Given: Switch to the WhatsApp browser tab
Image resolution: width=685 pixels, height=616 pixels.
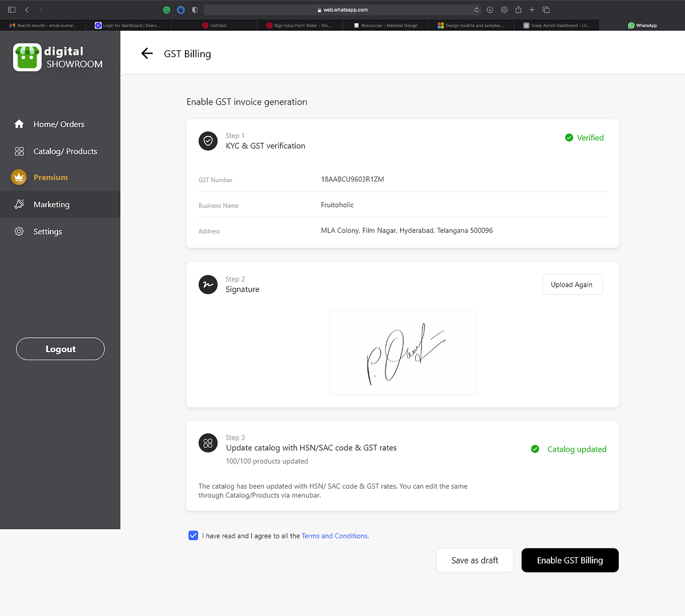Looking at the screenshot, I should (x=642, y=25).
